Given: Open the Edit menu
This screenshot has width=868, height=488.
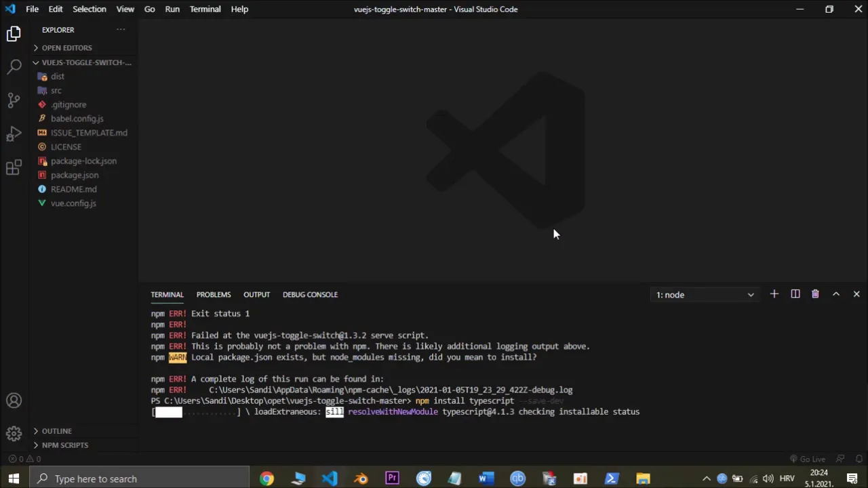Looking at the screenshot, I should [x=56, y=9].
